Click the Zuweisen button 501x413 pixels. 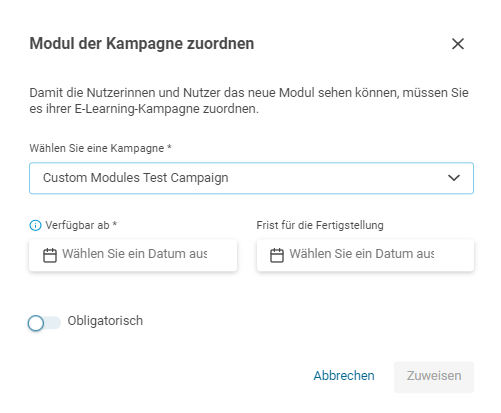(434, 377)
